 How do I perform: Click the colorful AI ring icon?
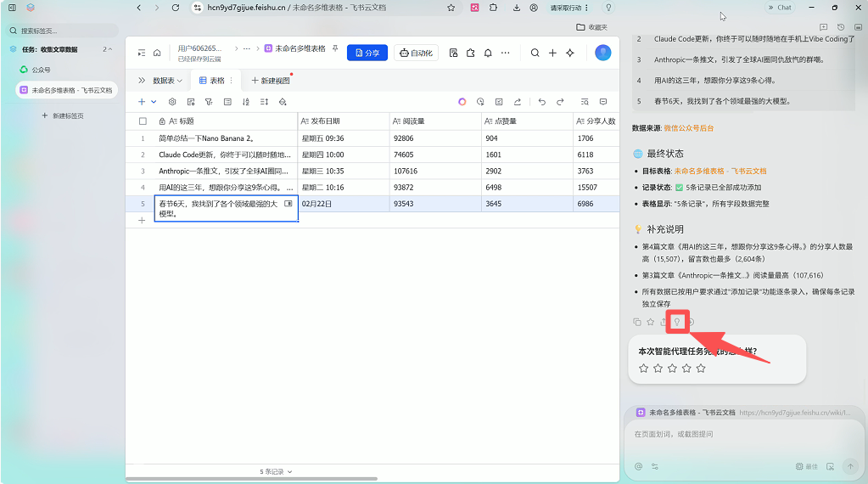click(462, 102)
